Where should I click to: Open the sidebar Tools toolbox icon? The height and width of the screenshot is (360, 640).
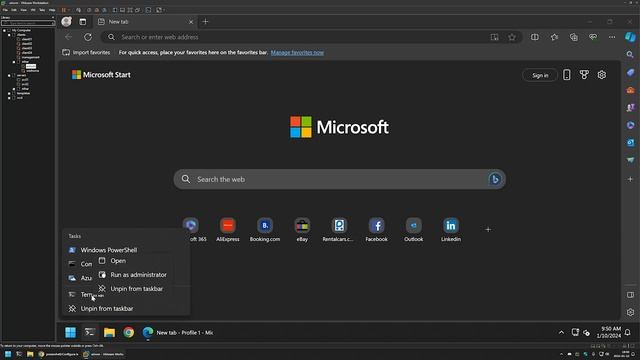[x=630, y=90]
